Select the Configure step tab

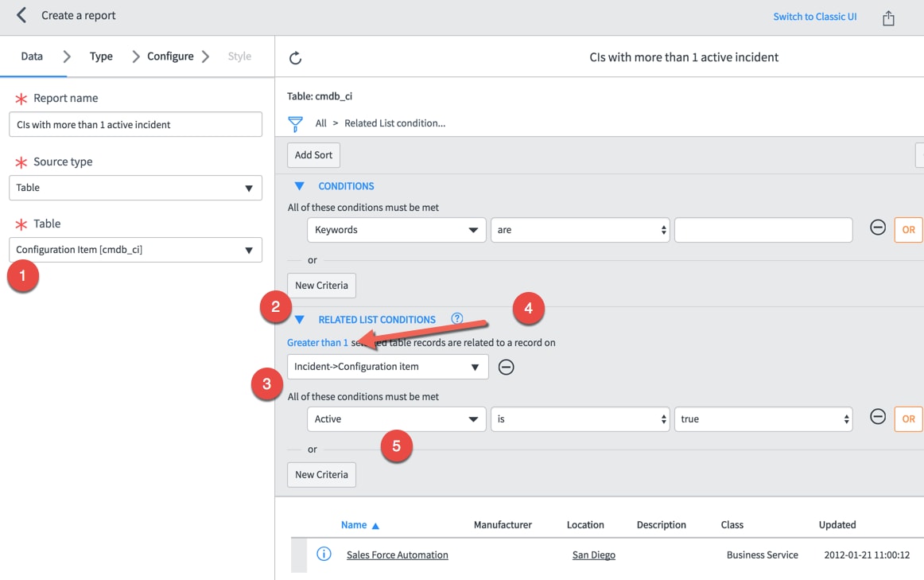click(170, 56)
